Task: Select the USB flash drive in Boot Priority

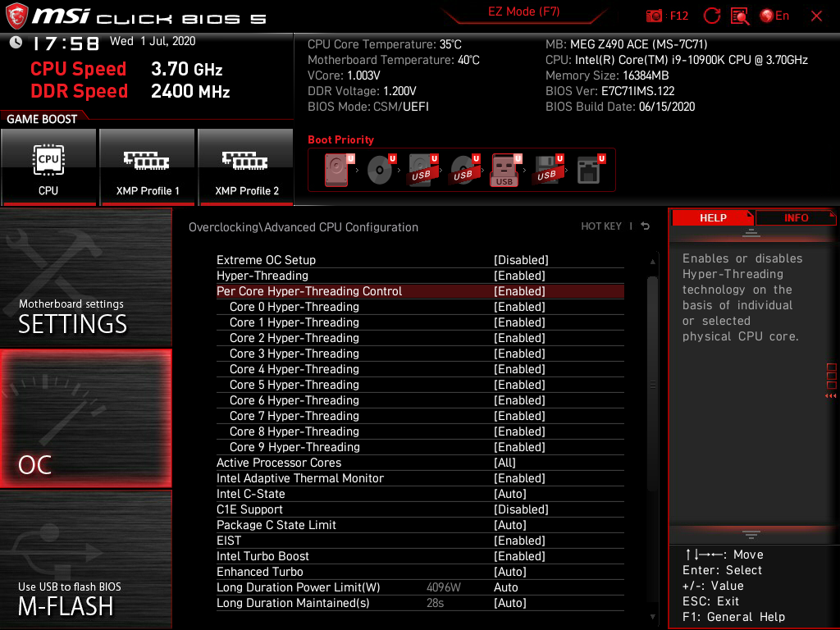Action: click(505, 168)
